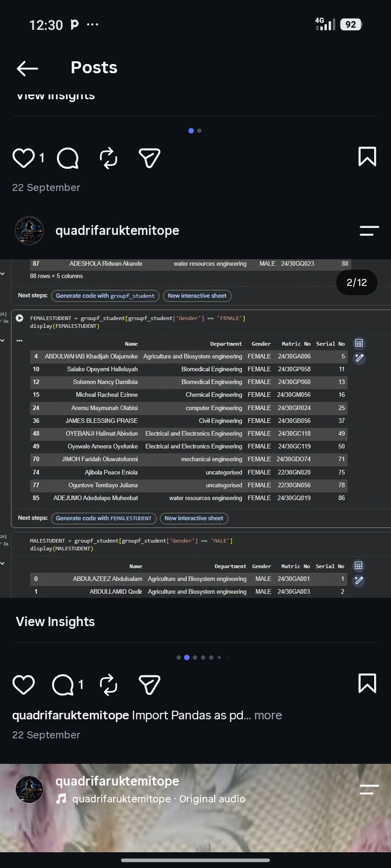This screenshot has width=391, height=868.
Task: Tap the status bar clock showing 12:30
Action: click(x=46, y=25)
